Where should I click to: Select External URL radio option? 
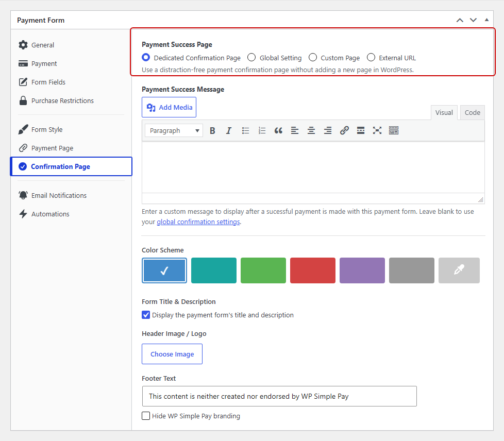pyautogui.click(x=371, y=58)
